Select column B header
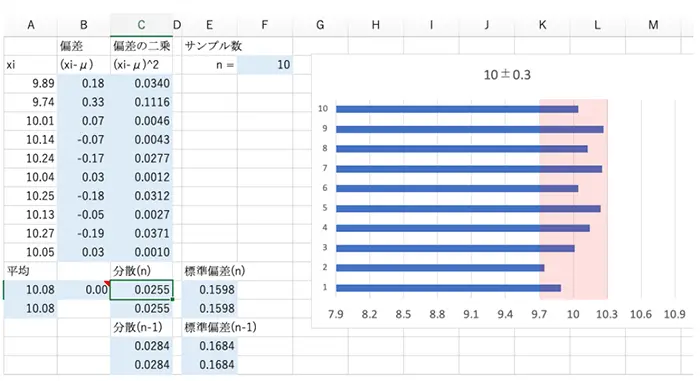700x381 pixels. (83, 25)
